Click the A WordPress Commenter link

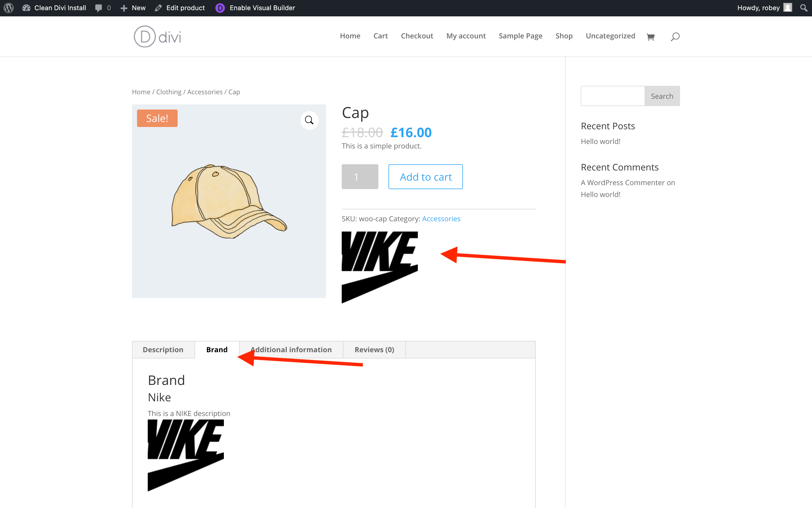coord(623,182)
